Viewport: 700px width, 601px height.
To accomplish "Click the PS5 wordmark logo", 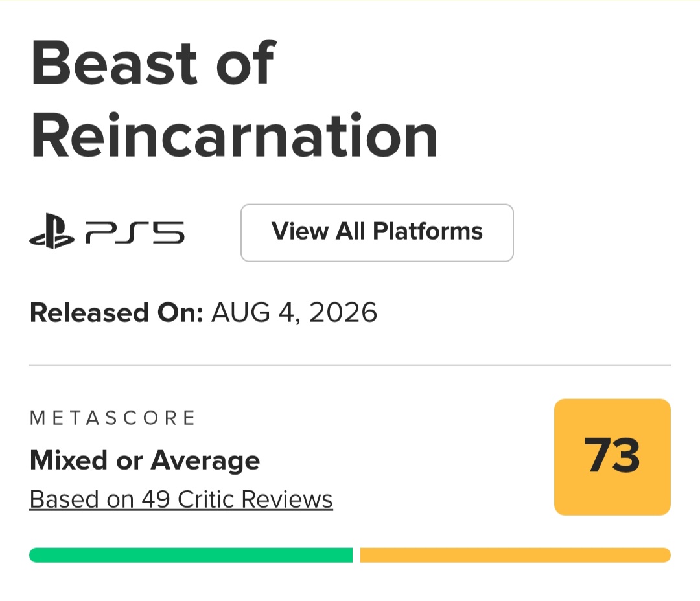I will click(x=135, y=233).
